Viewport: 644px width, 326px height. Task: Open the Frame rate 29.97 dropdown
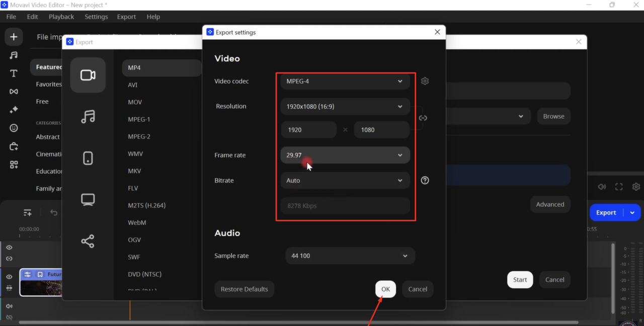345,155
